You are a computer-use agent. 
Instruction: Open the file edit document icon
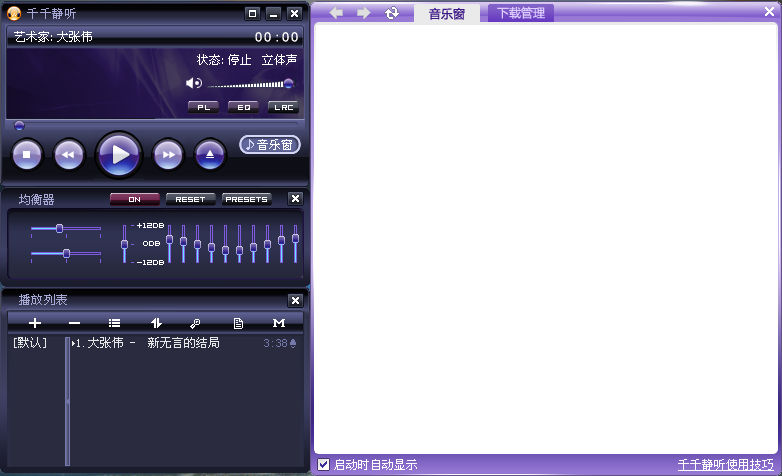(238, 323)
